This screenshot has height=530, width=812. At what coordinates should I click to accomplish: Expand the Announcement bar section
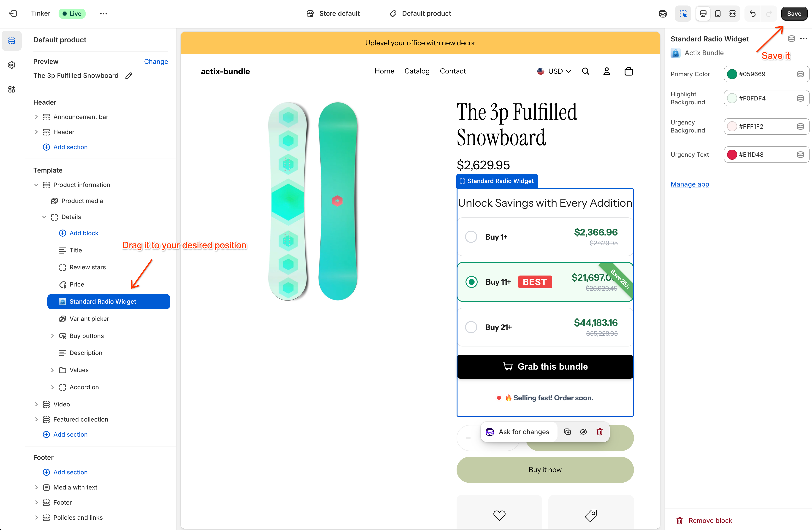[x=37, y=117]
